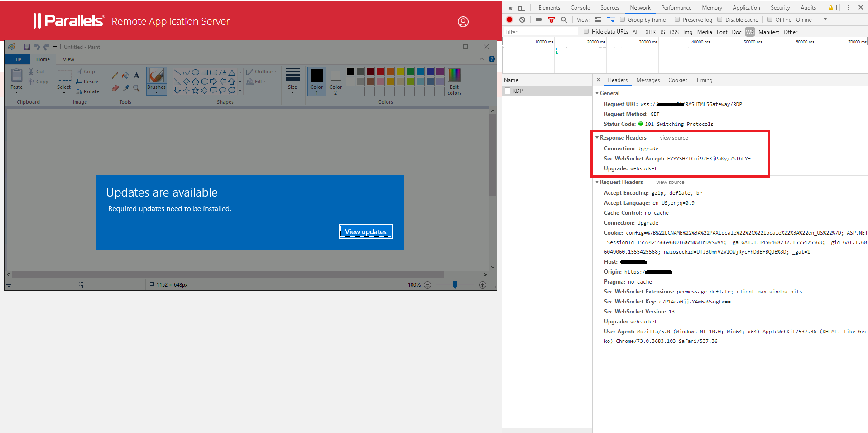868x433 pixels.
Task: Click the Crop command in Image group
Action: [86, 72]
